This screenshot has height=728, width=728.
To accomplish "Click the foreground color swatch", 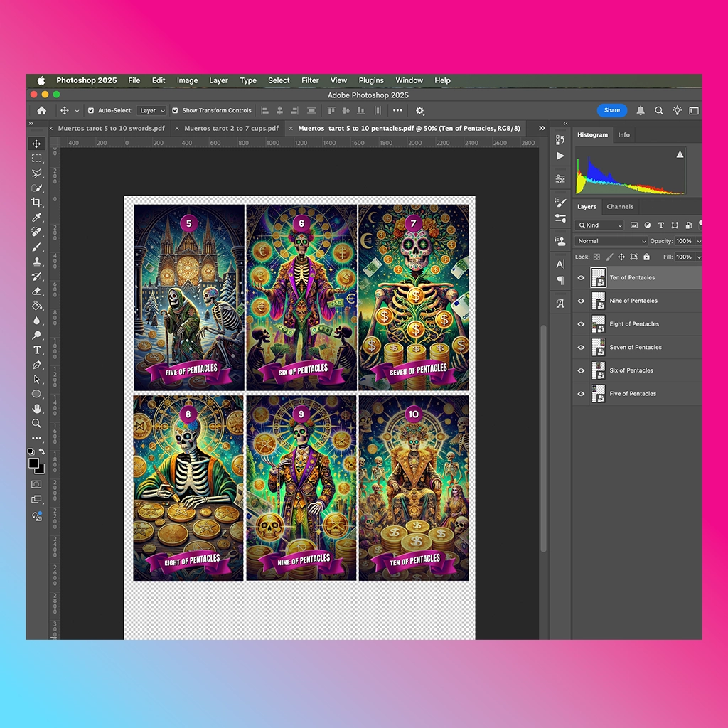I will pos(34,463).
